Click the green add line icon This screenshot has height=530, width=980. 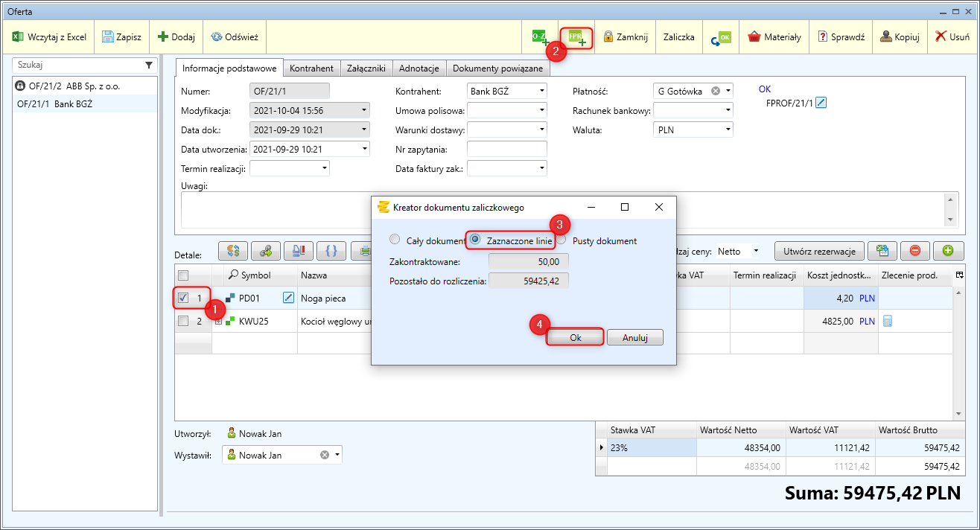tap(948, 251)
